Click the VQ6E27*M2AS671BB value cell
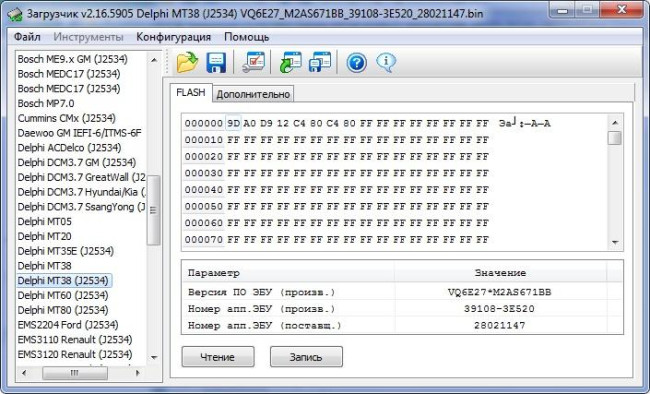Viewport: 650px width, 394px height. pos(500,292)
